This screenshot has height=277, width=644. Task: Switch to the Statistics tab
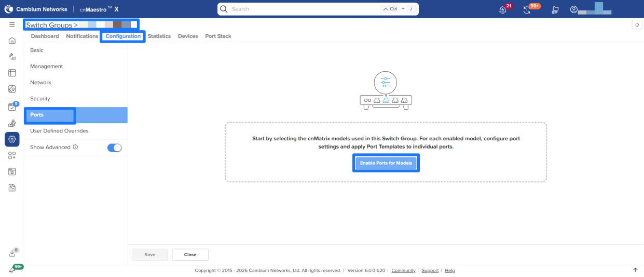pos(159,36)
